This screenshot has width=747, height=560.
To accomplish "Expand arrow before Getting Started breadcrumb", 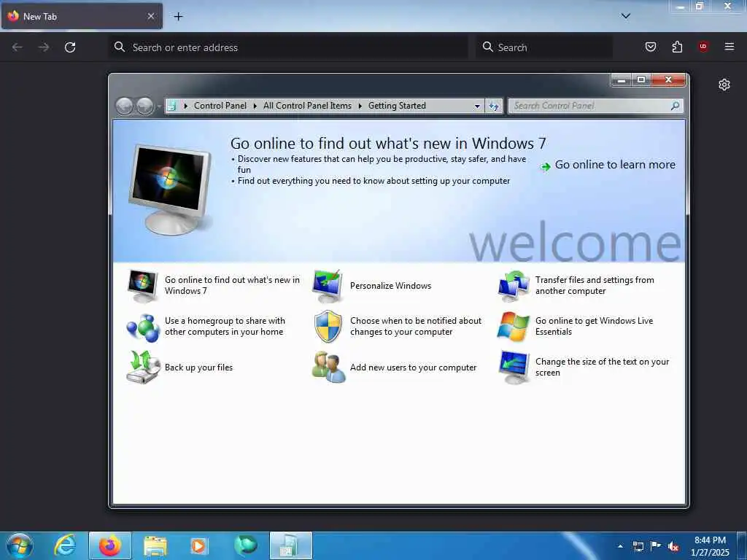I will point(360,106).
